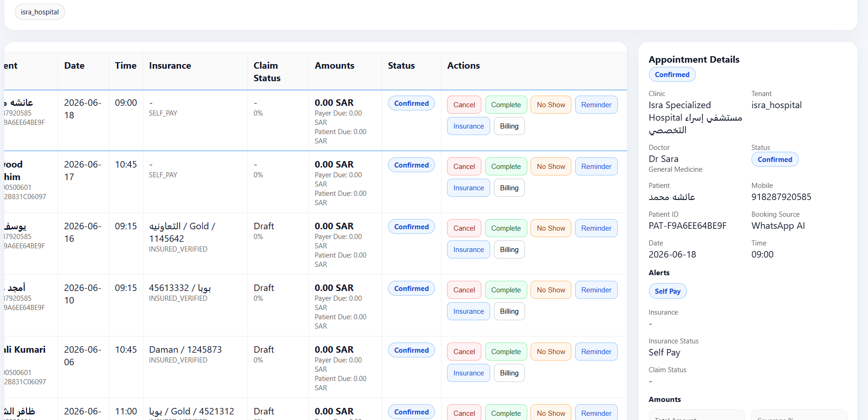Open Billing for 2026-06-06 appointment

click(509, 373)
